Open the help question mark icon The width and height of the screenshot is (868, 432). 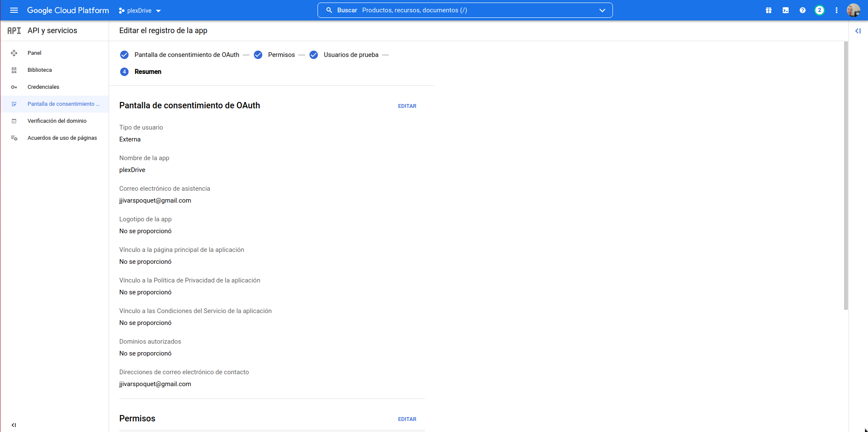(803, 10)
